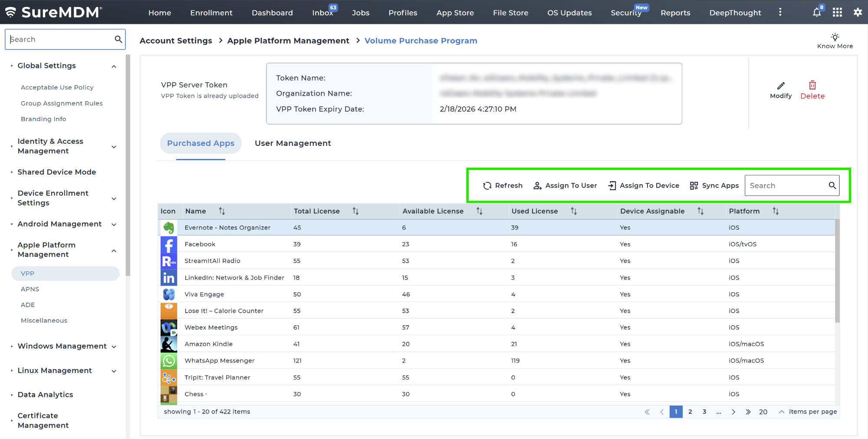Click the Assign To User button
The height and width of the screenshot is (439, 868).
tap(565, 185)
